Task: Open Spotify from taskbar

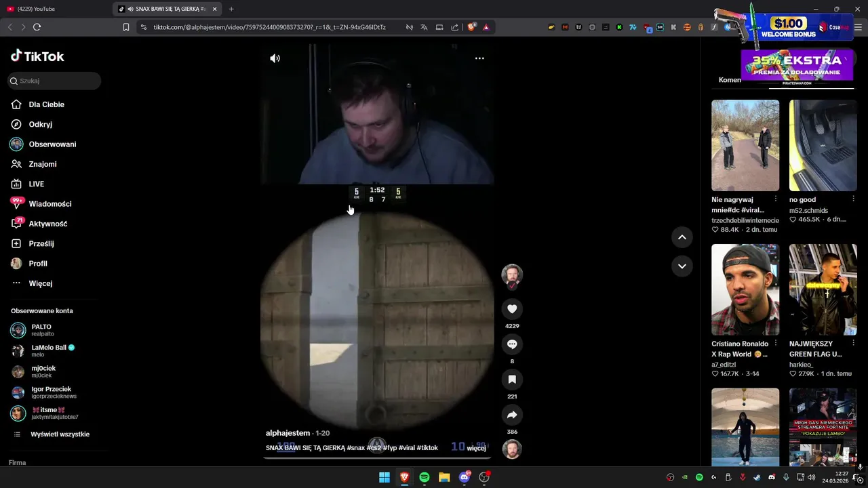Action: click(425, 477)
